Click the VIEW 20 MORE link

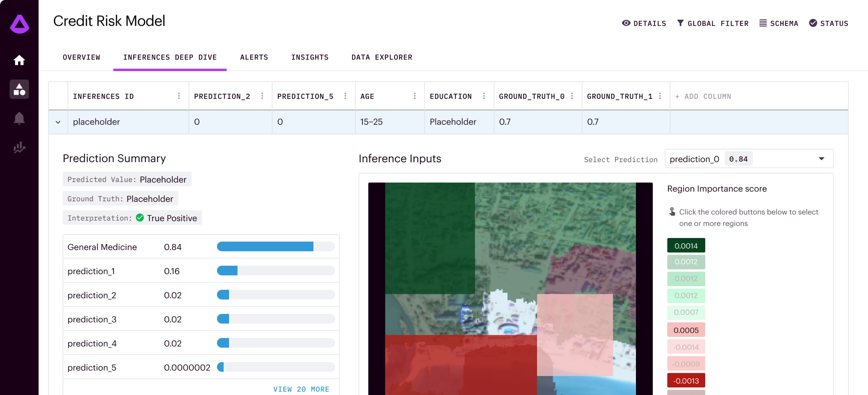(x=301, y=389)
